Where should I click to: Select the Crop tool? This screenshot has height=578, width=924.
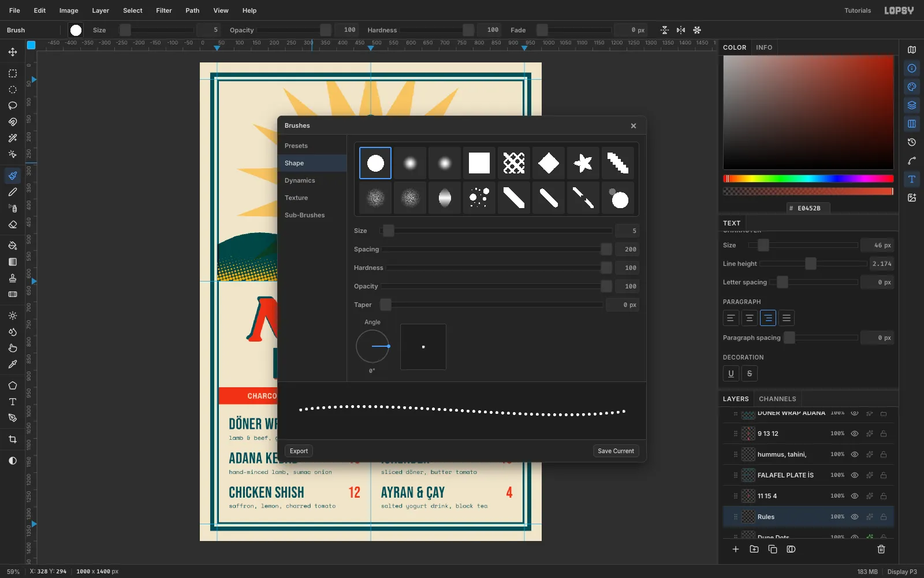pyautogui.click(x=13, y=439)
